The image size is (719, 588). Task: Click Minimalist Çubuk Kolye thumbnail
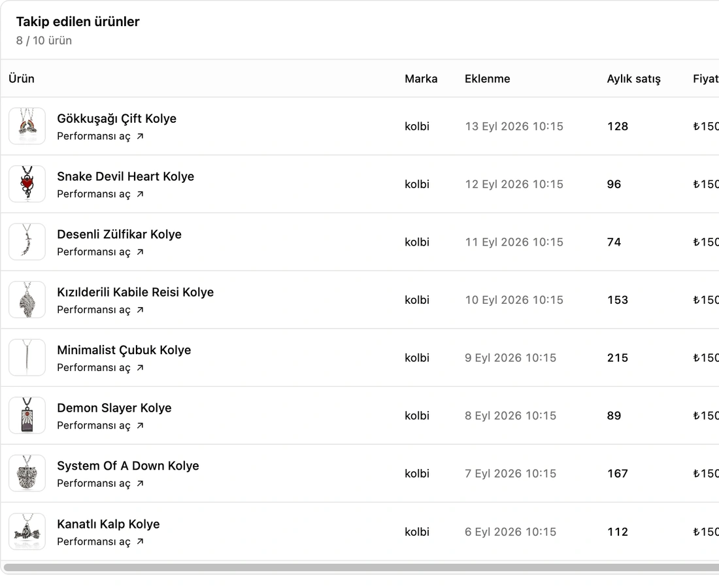click(27, 357)
